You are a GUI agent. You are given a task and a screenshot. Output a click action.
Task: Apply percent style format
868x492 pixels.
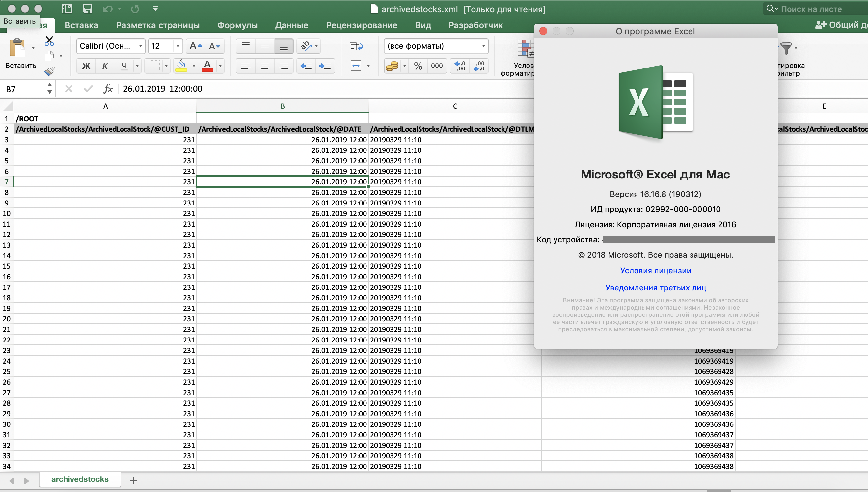pyautogui.click(x=418, y=66)
